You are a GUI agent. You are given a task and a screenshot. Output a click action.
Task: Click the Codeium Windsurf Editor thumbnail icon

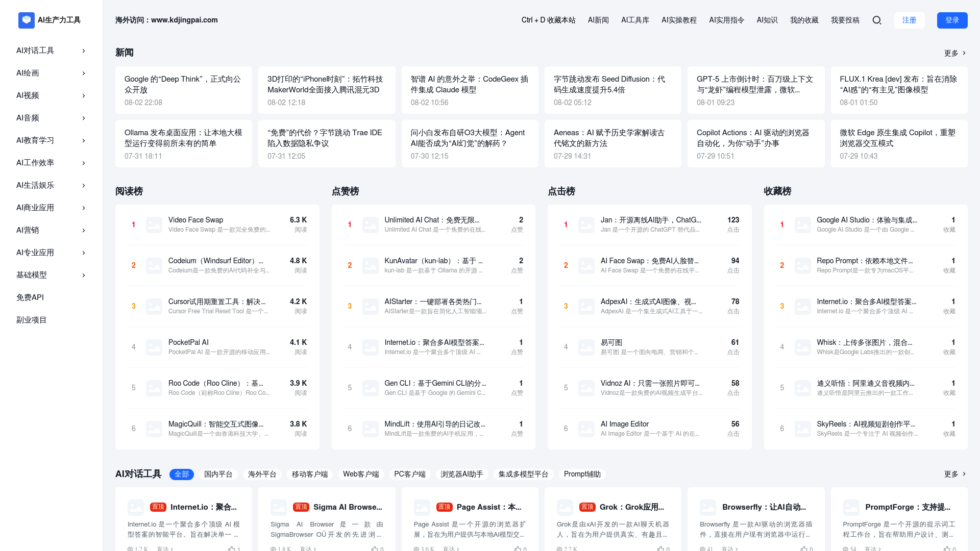(154, 265)
